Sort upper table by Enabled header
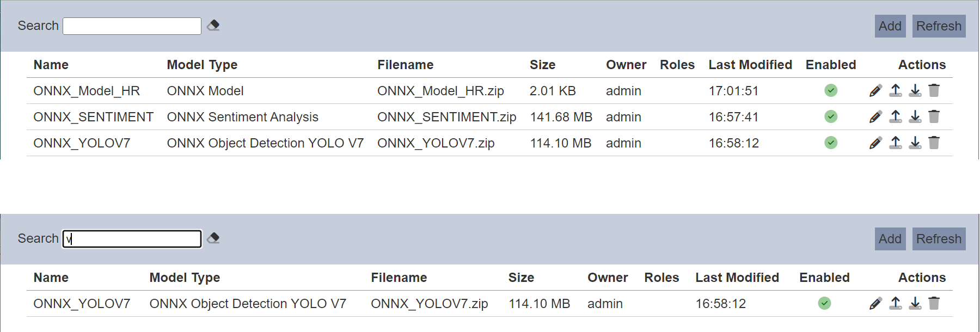This screenshot has width=980, height=332. [x=831, y=65]
